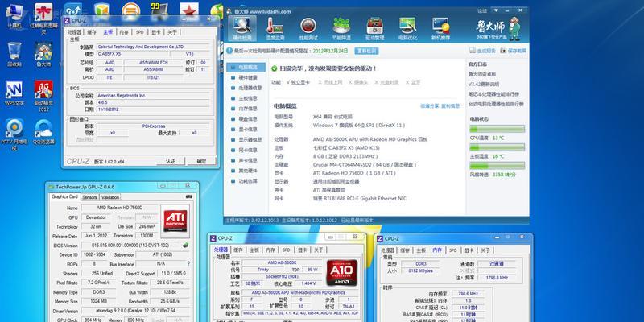Switch to the Sensors tab in GPU-Z
The width and height of the screenshot is (644, 322).
tap(89, 197)
